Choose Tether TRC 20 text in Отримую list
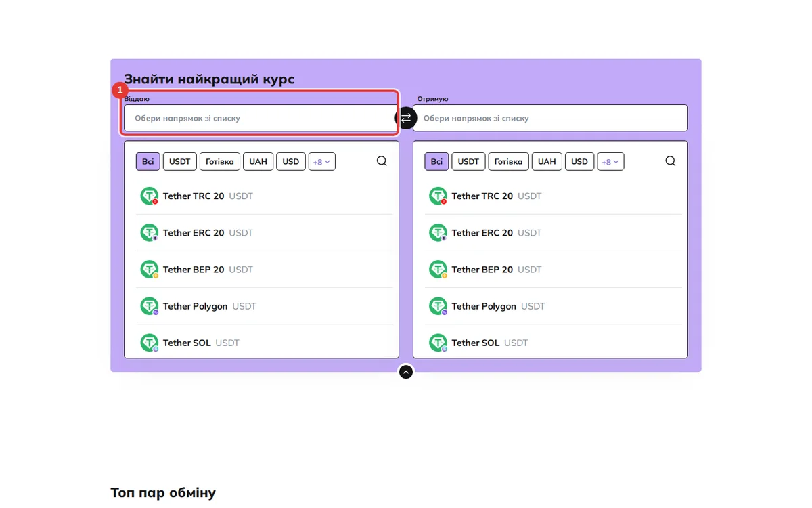 coord(482,196)
